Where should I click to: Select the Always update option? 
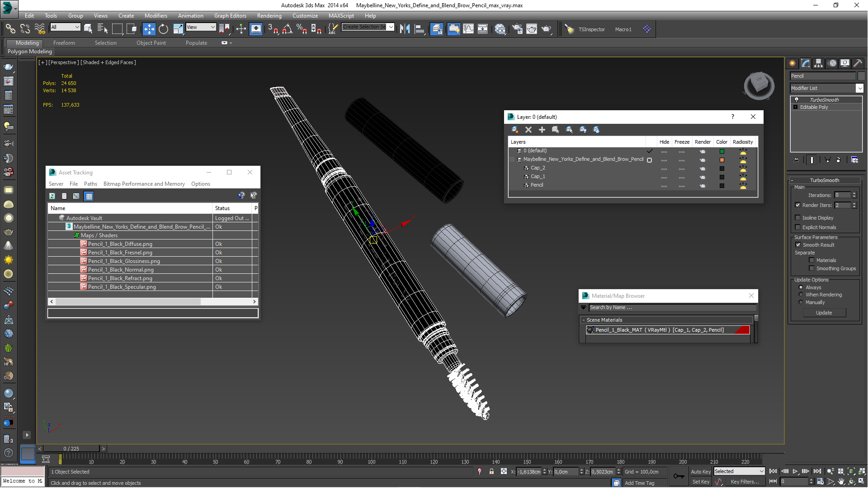coord(801,287)
